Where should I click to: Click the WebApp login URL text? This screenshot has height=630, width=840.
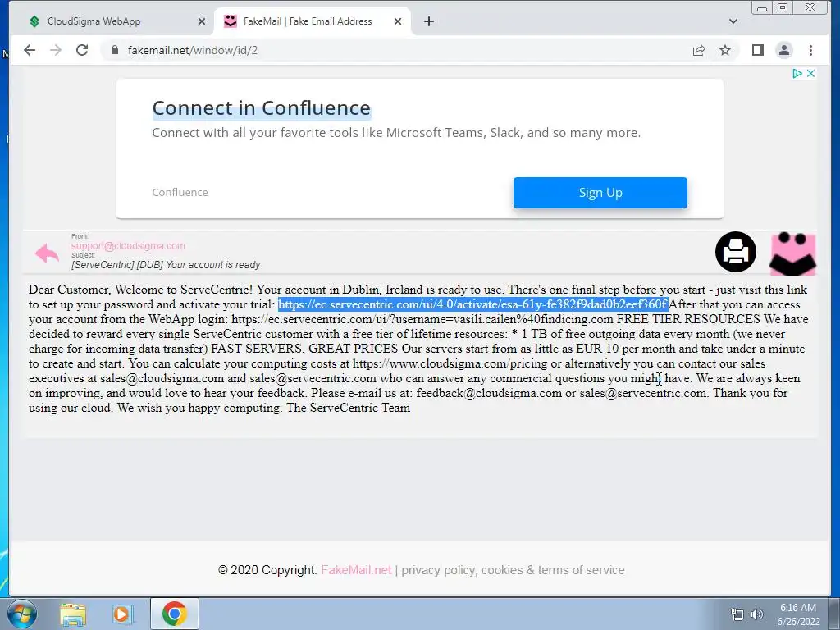pos(422,319)
